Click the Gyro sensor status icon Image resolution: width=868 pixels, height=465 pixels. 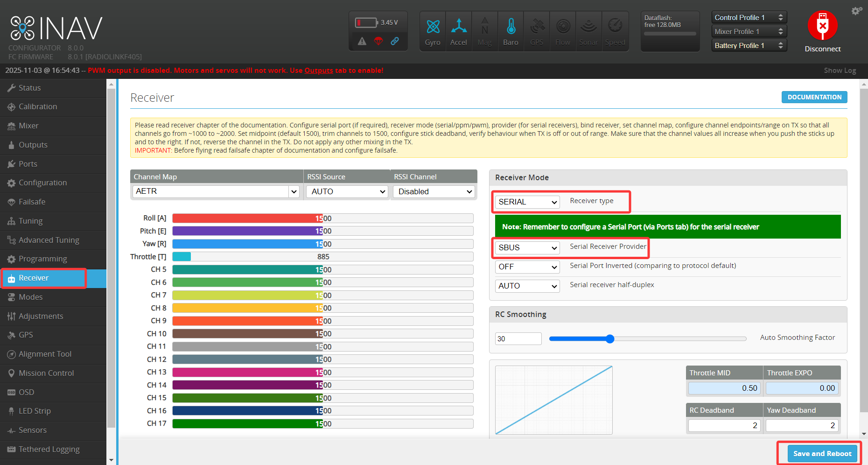(x=433, y=27)
